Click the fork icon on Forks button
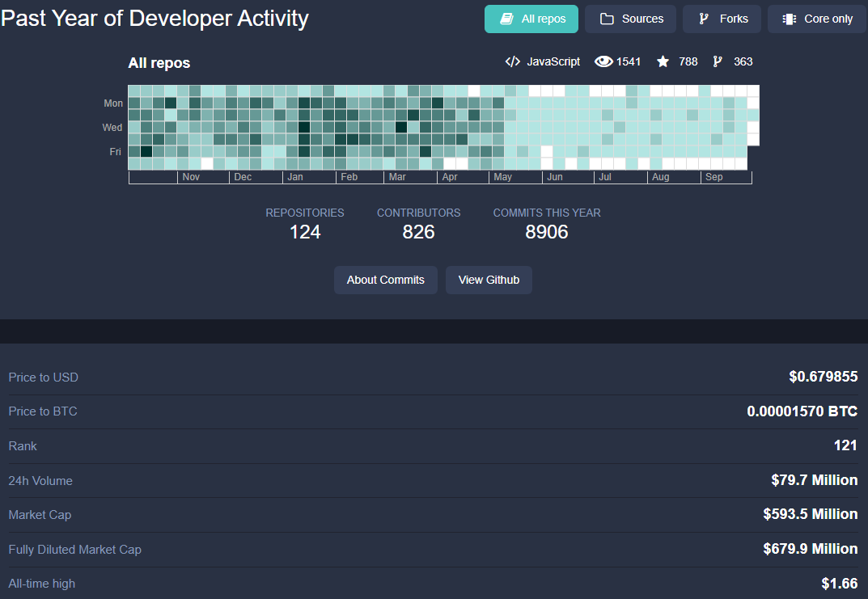 tap(703, 19)
